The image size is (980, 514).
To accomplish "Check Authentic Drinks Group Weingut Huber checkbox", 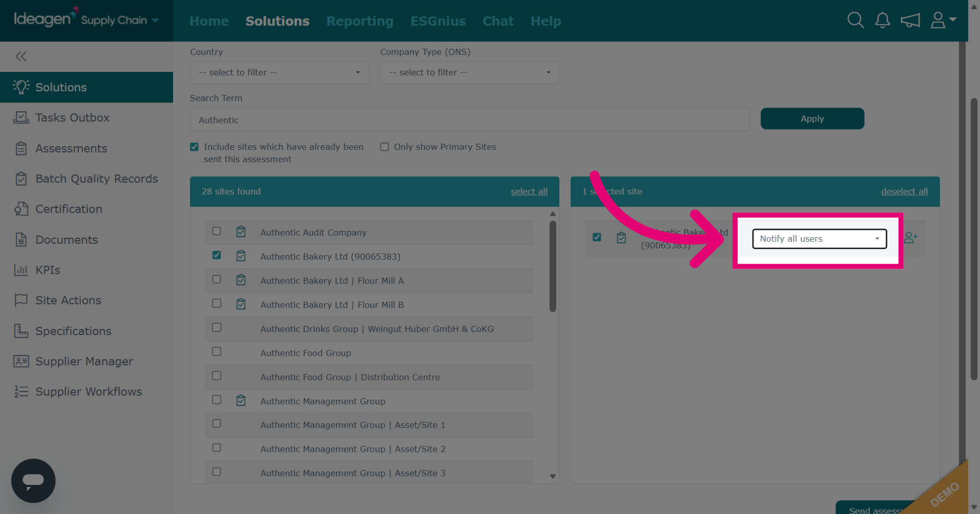I will tap(216, 327).
